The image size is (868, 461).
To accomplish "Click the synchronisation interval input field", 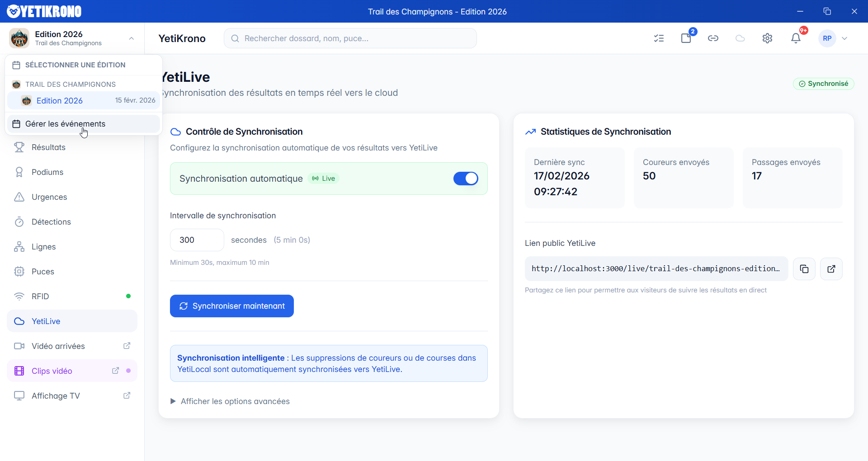I will click(x=197, y=240).
